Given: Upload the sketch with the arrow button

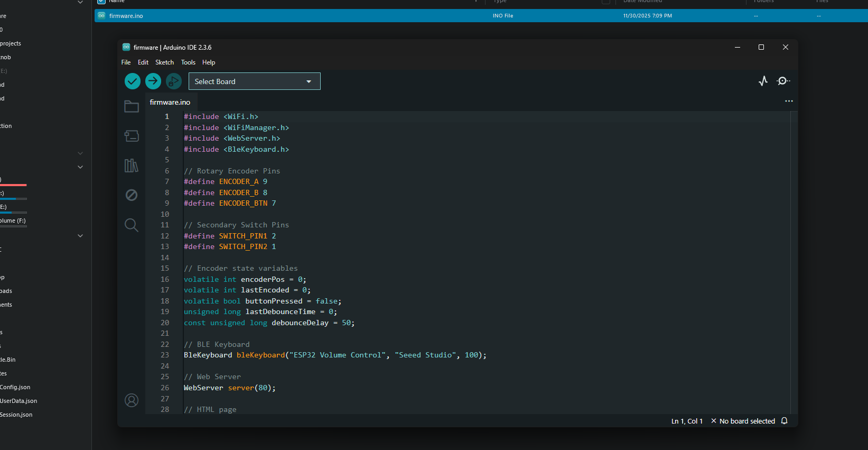Looking at the screenshot, I should click(x=153, y=81).
